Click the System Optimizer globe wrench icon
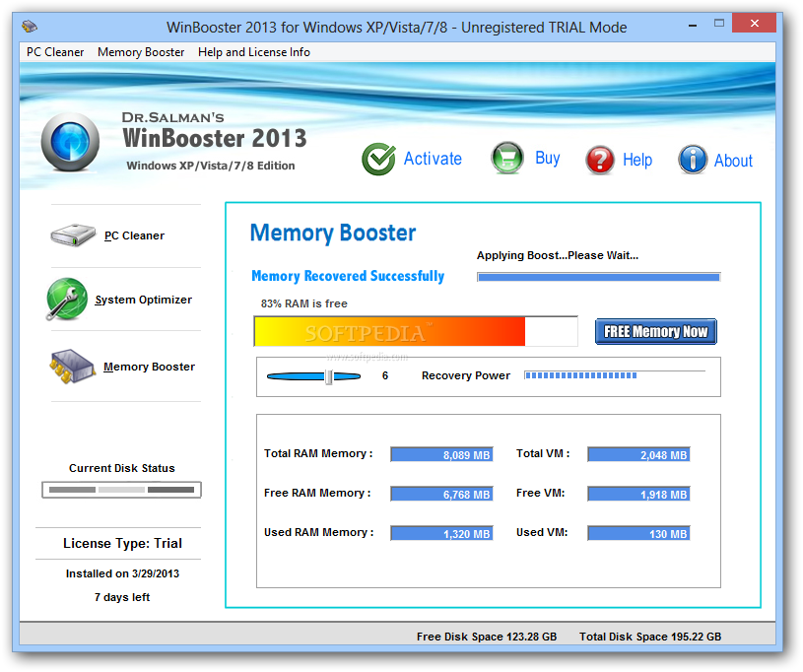 67,300
